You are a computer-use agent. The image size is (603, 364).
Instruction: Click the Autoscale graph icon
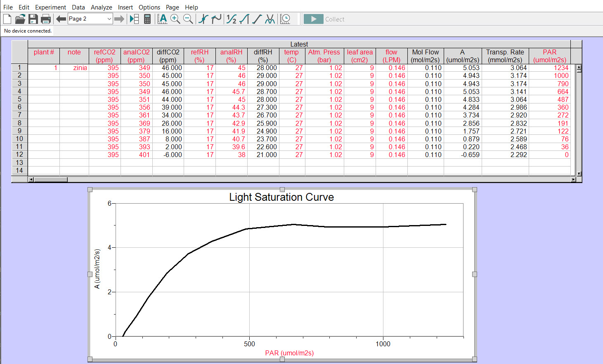(x=162, y=19)
